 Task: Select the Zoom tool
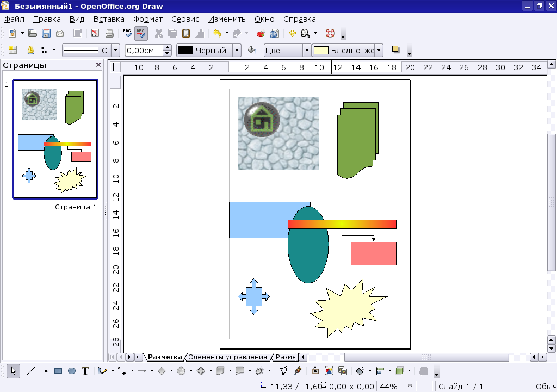tap(305, 33)
